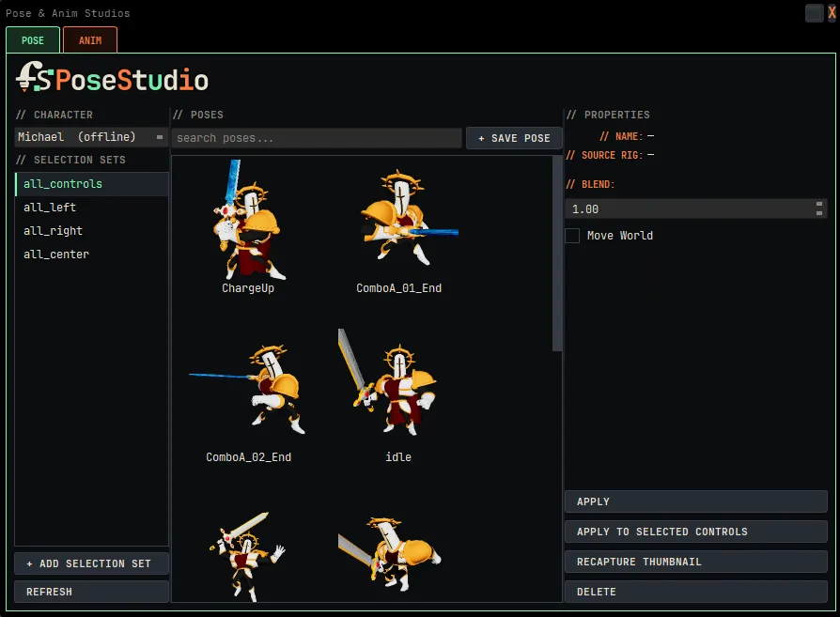Increase blend value with stepper up arrow
Image resolution: width=840 pixels, height=617 pixels.
pyautogui.click(x=819, y=204)
